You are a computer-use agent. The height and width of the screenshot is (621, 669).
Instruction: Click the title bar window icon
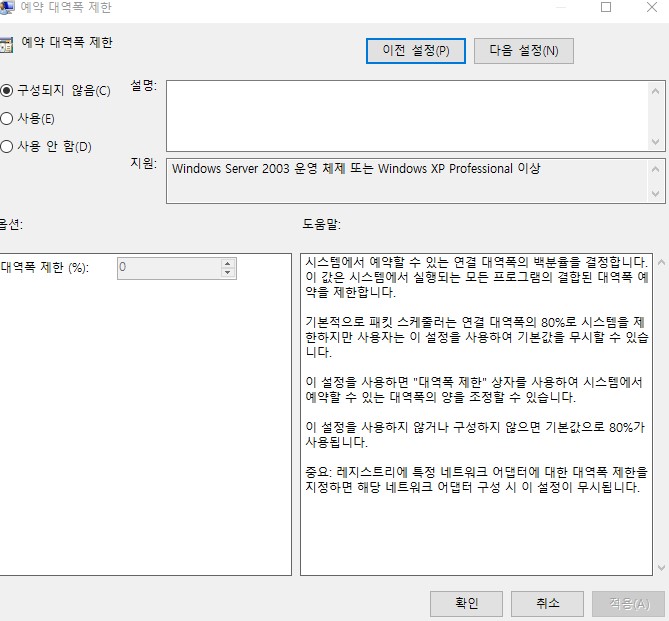[x=6, y=7]
